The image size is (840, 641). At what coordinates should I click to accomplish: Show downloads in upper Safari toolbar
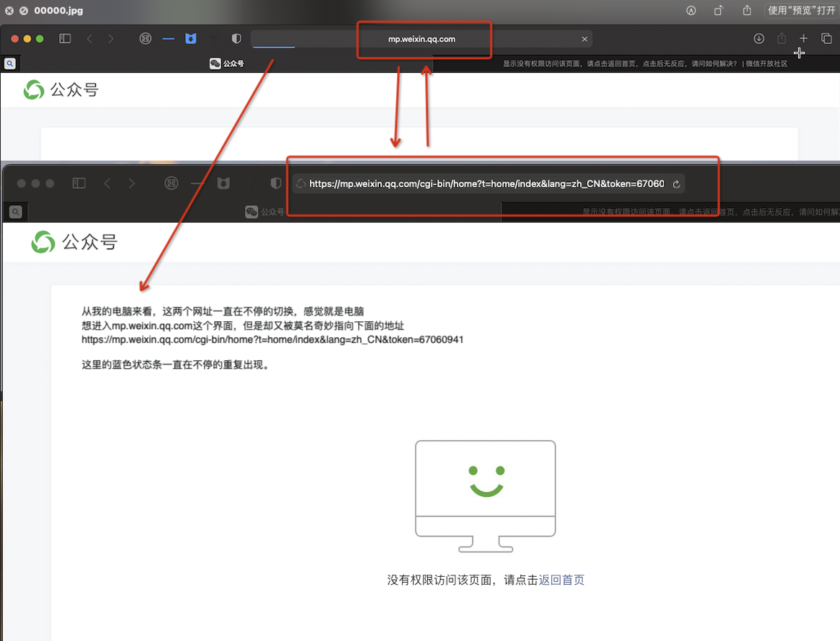759,39
